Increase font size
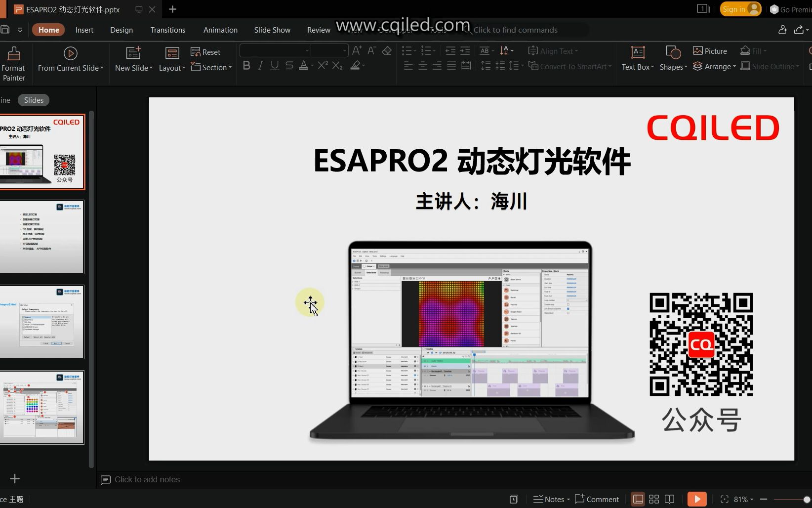 (x=357, y=50)
